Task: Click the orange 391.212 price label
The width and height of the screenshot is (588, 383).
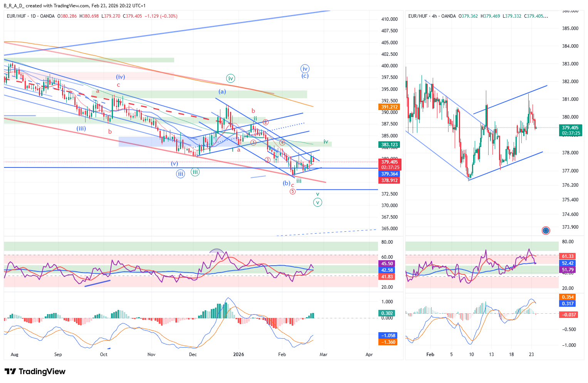Action: 390,107
